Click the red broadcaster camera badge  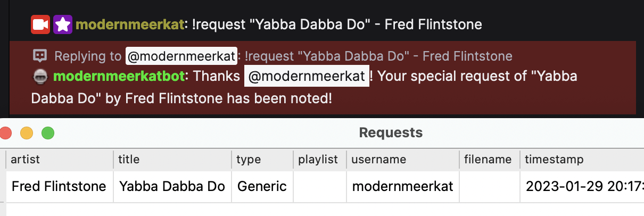40,24
